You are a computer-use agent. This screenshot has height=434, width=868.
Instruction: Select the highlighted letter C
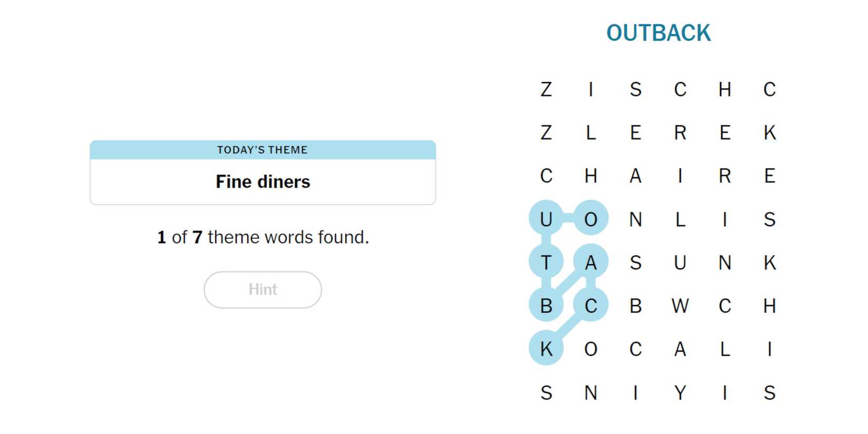591,305
